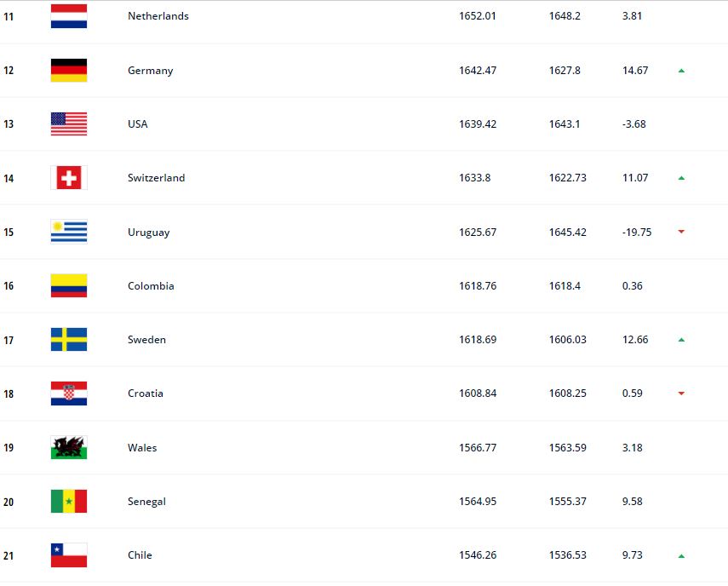Open the Colombia team link
The image size is (728, 586).
tap(151, 286)
